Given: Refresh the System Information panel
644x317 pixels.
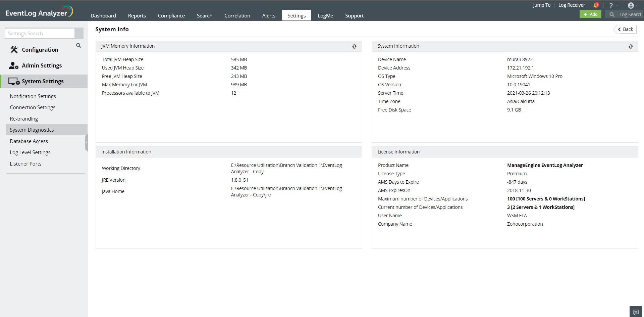Looking at the screenshot, I should pyautogui.click(x=631, y=46).
